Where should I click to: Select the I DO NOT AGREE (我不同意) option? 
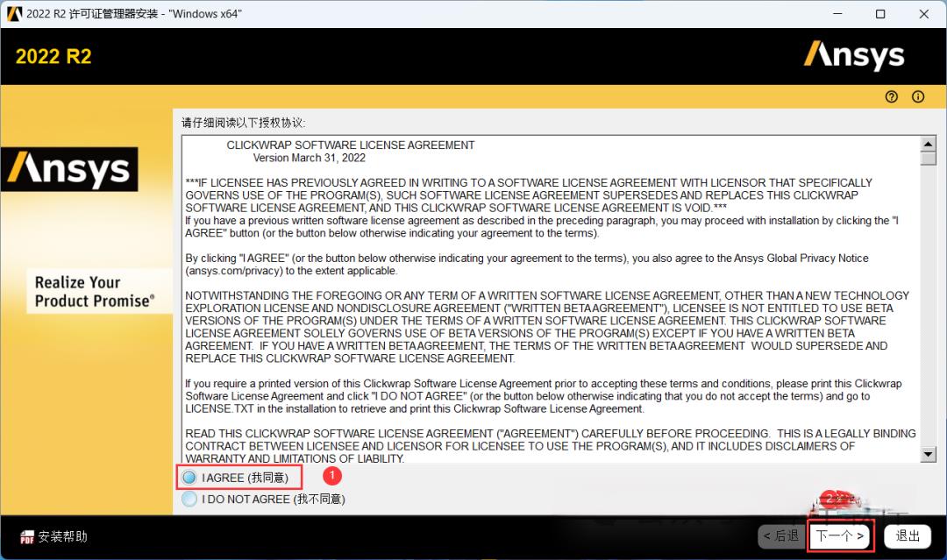189,499
